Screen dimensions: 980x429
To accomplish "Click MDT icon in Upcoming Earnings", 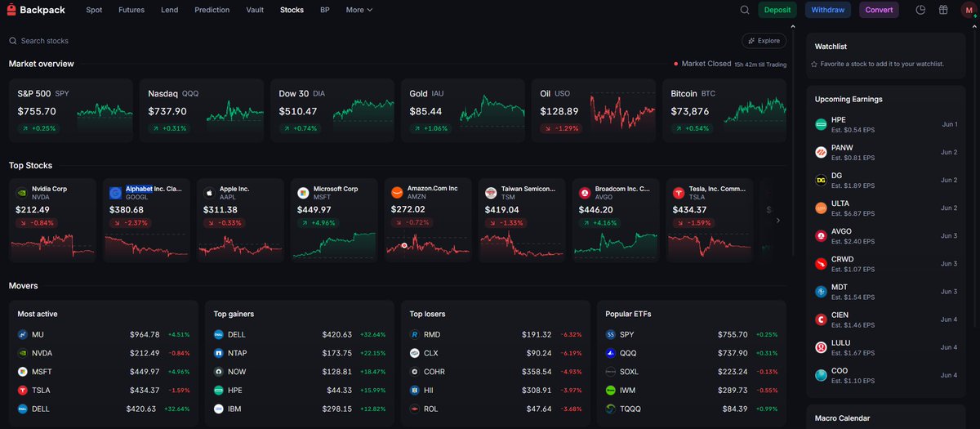I will [821, 291].
